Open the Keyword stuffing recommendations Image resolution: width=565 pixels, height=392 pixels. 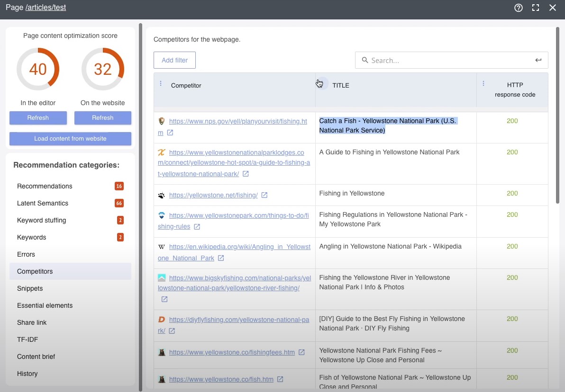click(x=41, y=220)
